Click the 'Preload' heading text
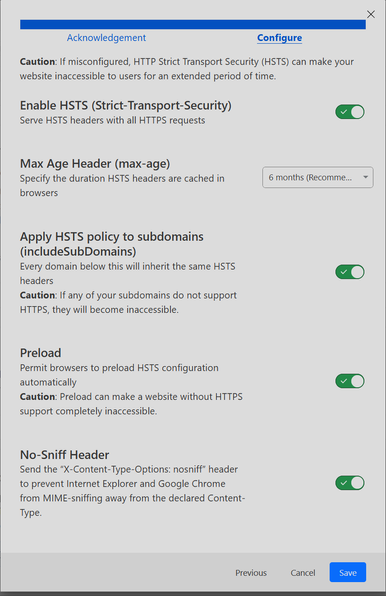 40,353
